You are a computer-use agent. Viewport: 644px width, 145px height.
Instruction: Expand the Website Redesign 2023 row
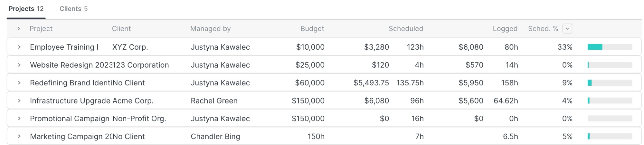(19, 65)
